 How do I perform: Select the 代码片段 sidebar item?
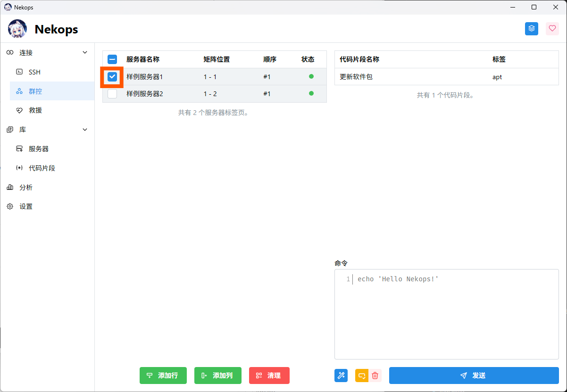(x=42, y=168)
